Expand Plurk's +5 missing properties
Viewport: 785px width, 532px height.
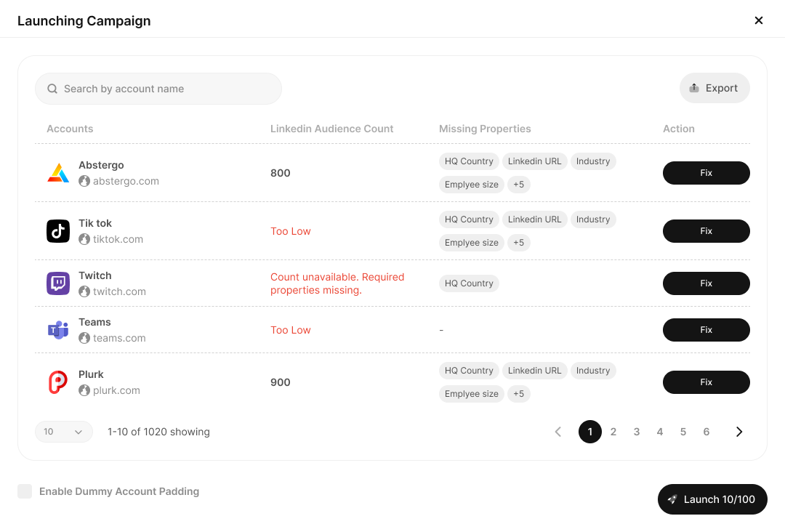pyautogui.click(x=518, y=394)
